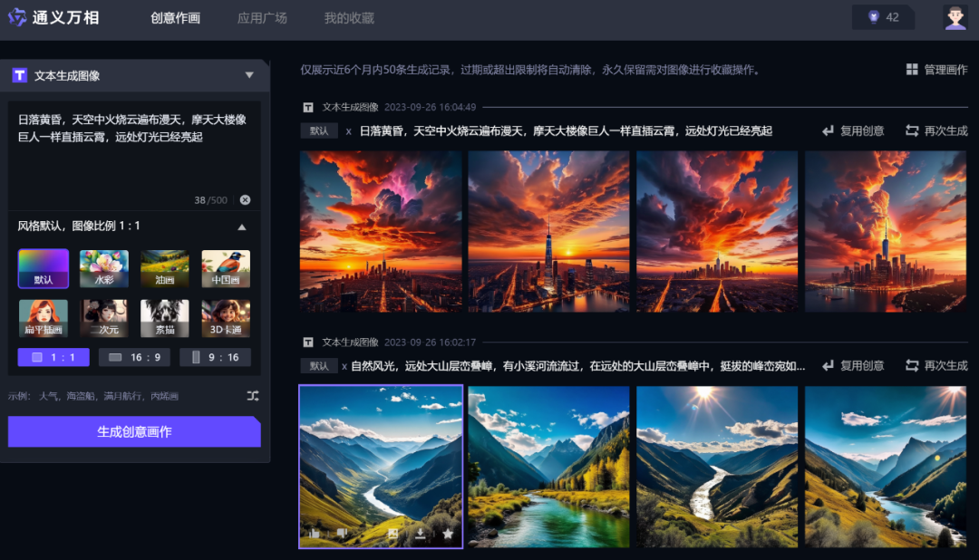Viewport: 979px width, 560px height.
Task: Download the selected valley image
Action: (420, 535)
